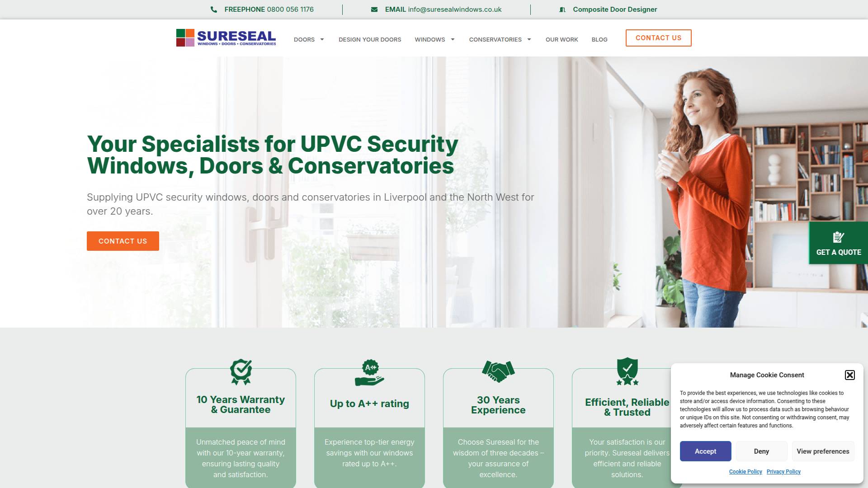Open the Privacy Policy link

tap(783, 472)
